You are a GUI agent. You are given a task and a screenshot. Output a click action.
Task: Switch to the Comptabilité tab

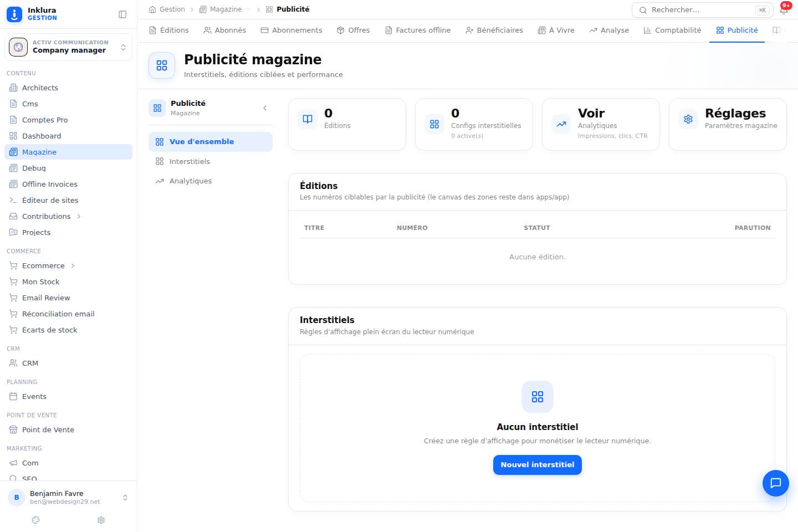(x=672, y=30)
